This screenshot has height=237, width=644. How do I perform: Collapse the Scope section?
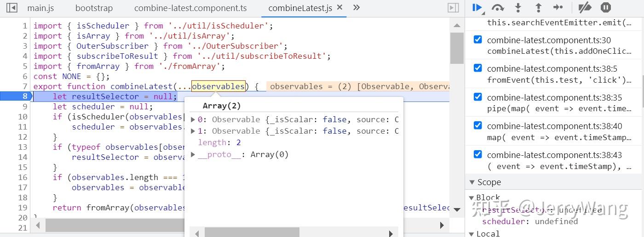[x=472, y=182]
